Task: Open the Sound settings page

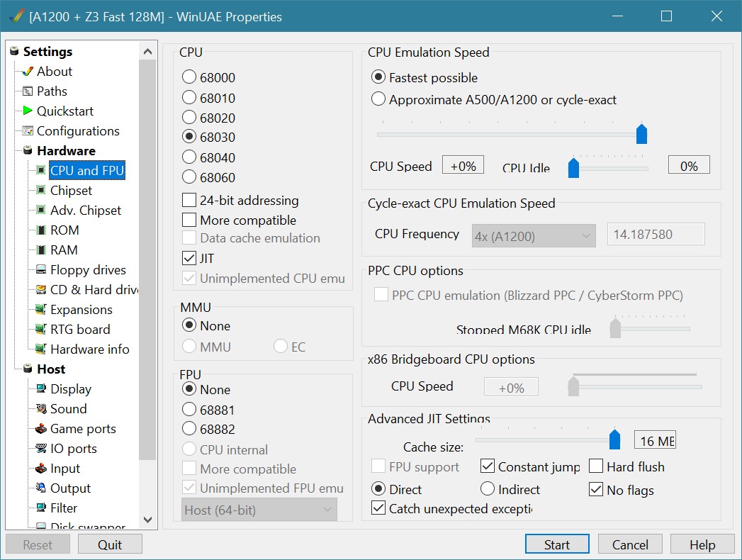Action: point(69,409)
